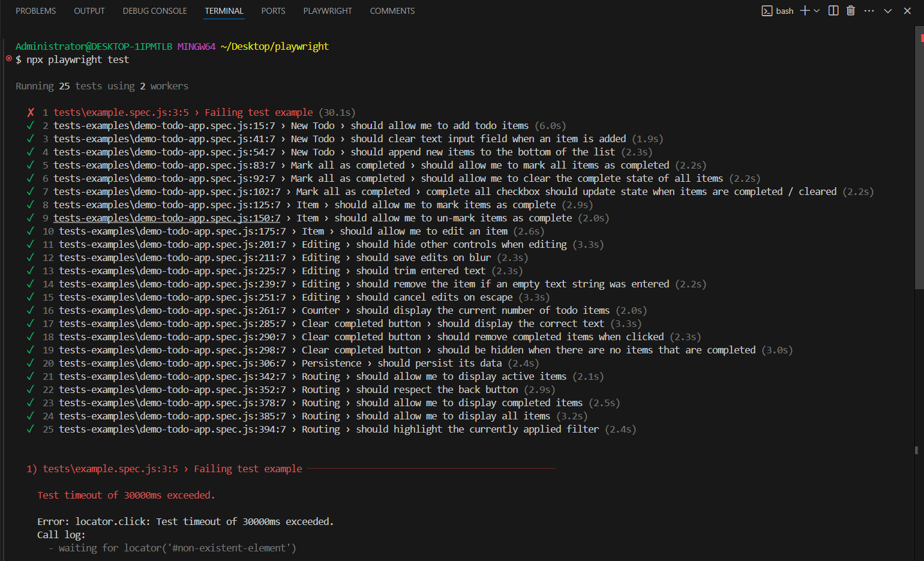Open the underlined demo-todo-app.spec.js:150:7 link
This screenshot has width=924, height=561.
click(167, 218)
